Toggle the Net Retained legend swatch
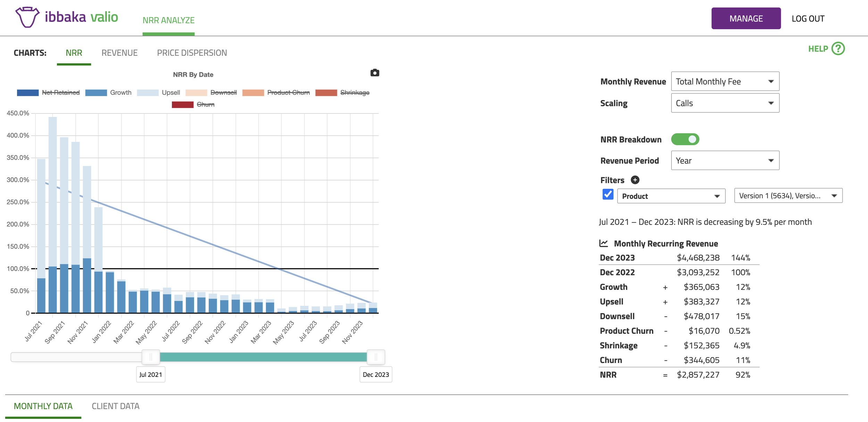 [28, 93]
